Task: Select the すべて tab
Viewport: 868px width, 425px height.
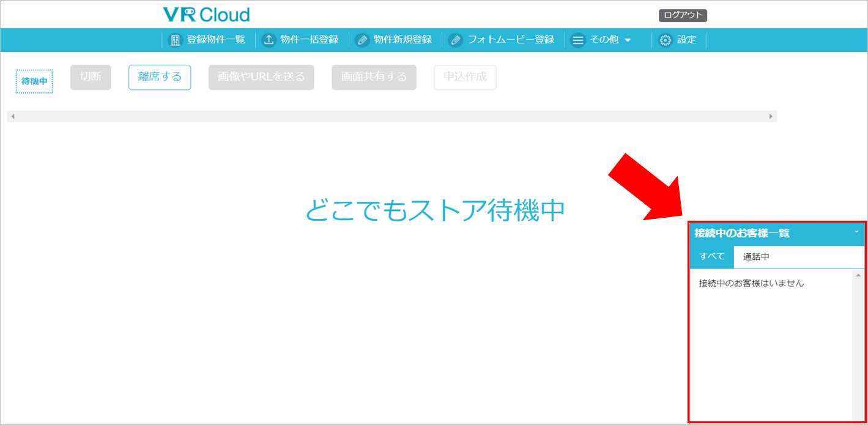Action: [x=711, y=257]
